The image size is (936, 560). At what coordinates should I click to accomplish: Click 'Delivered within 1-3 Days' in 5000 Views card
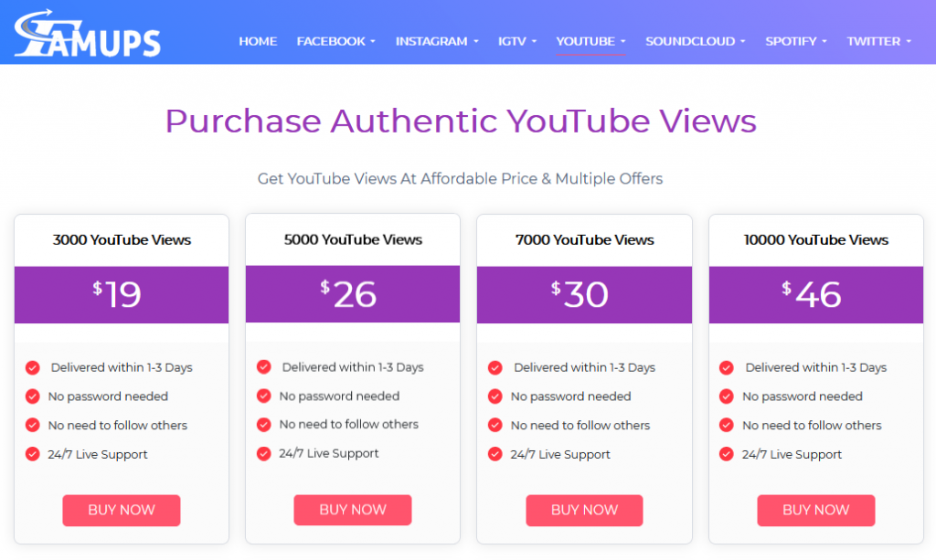pyautogui.click(x=353, y=366)
